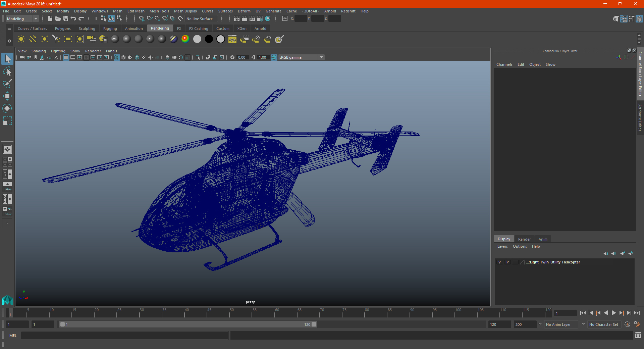The image size is (644, 349).
Task: Select the Light_Twin_Utility_Helicopter layer name
Action: click(553, 262)
